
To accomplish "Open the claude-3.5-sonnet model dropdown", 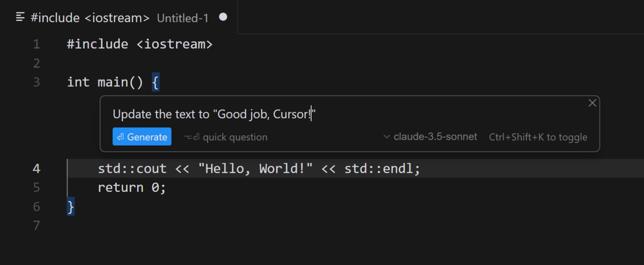I will click(x=435, y=137).
